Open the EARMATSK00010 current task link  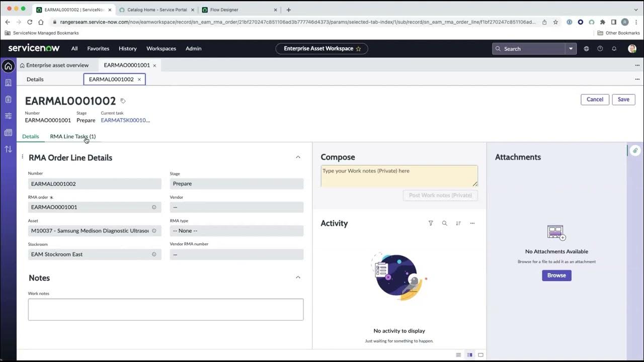click(125, 120)
